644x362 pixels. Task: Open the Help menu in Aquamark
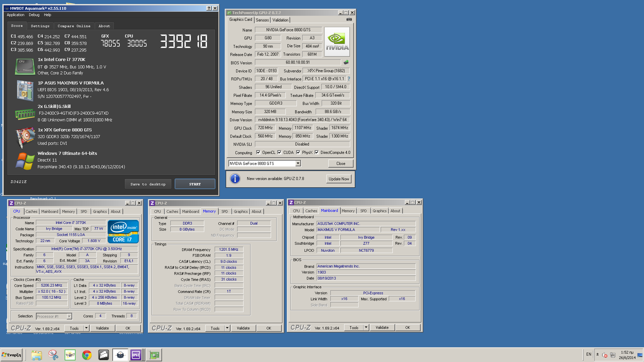pyautogui.click(x=47, y=15)
